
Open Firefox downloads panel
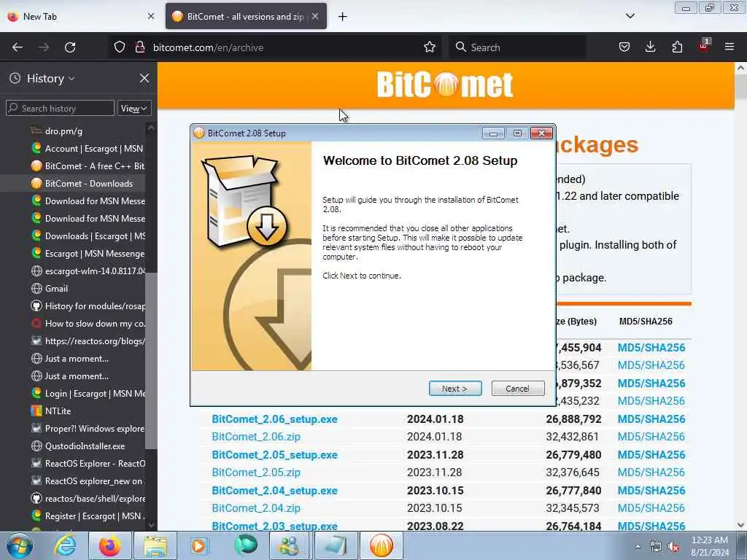point(650,47)
